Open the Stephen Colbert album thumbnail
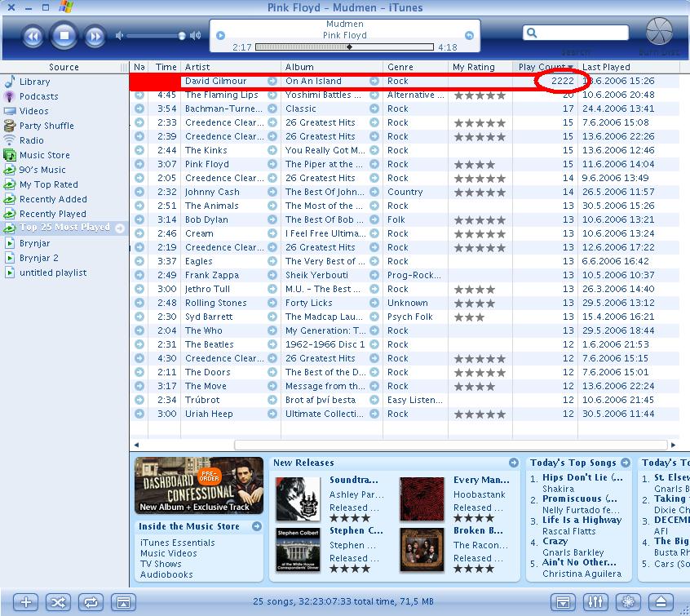The image size is (690, 616). pyautogui.click(x=298, y=550)
